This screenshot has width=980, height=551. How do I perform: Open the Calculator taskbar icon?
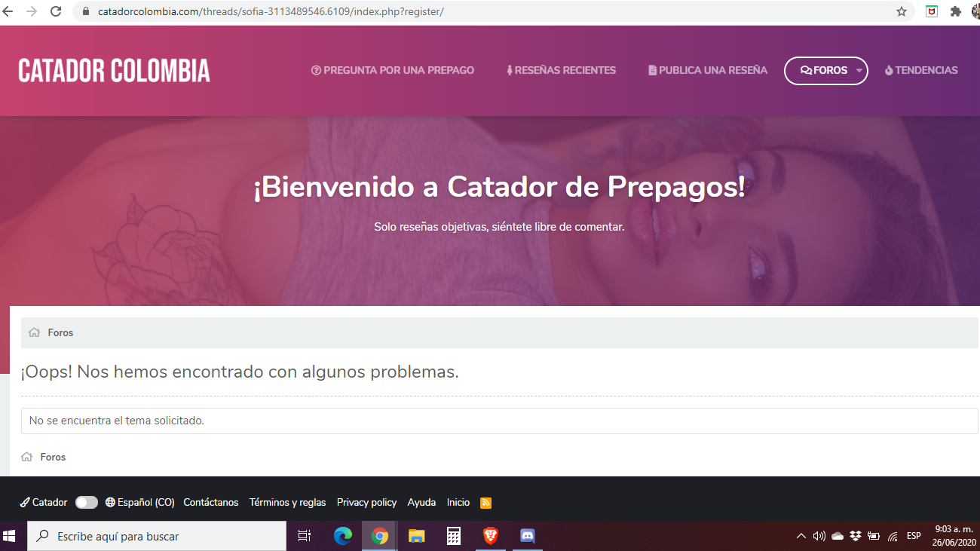coord(454,536)
